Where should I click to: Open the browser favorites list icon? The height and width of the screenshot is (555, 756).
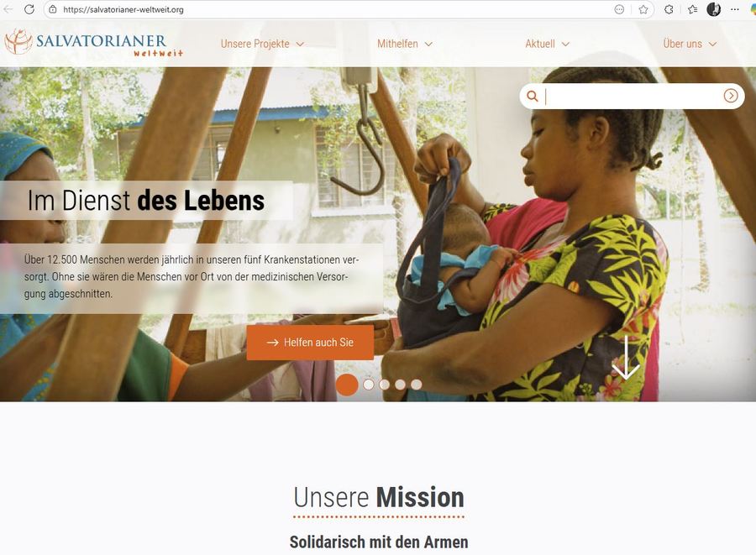[693, 9]
